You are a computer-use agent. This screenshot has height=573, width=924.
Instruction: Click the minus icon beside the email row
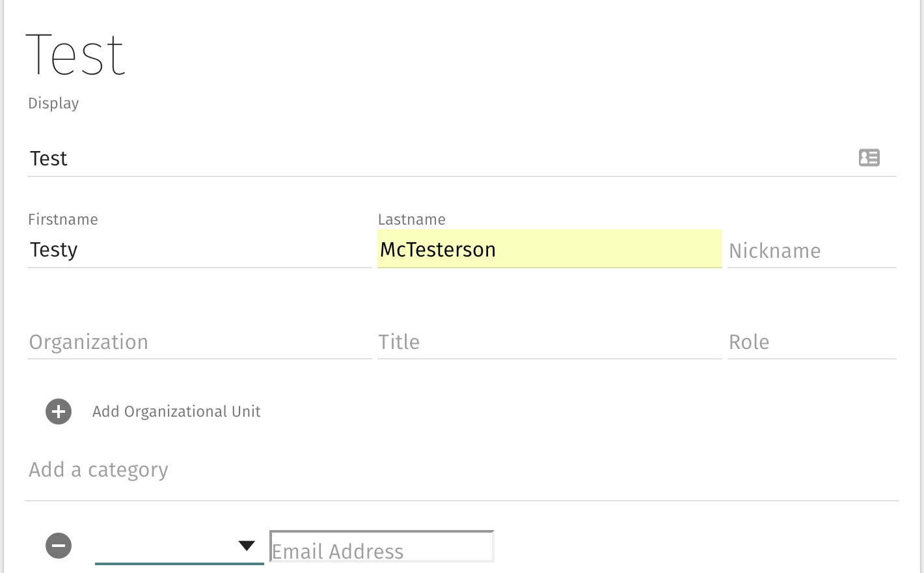pos(59,546)
